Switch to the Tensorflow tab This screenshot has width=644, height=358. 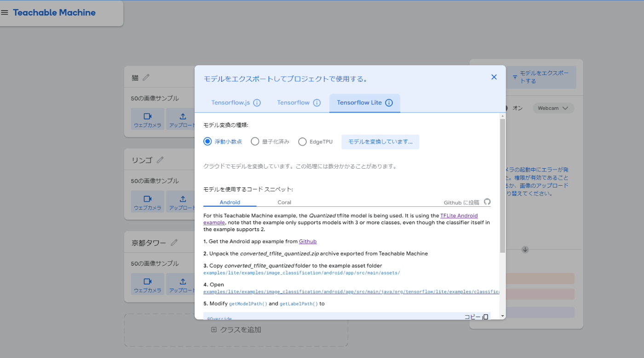pos(299,102)
